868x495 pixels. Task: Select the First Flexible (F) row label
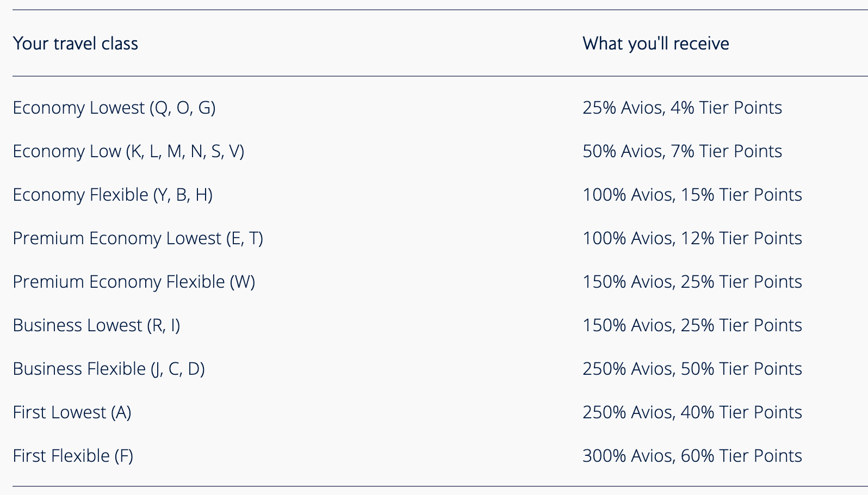(x=73, y=456)
